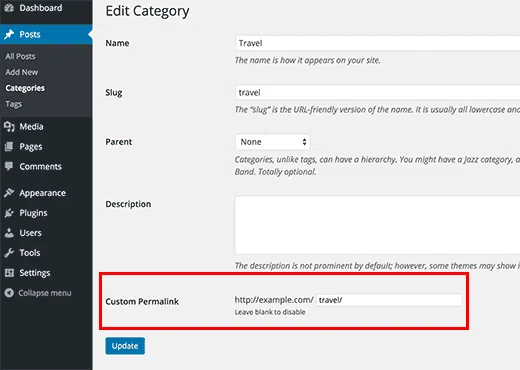Go to All Posts submenu
The height and width of the screenshot is (370, 520).
coord(20,56)
